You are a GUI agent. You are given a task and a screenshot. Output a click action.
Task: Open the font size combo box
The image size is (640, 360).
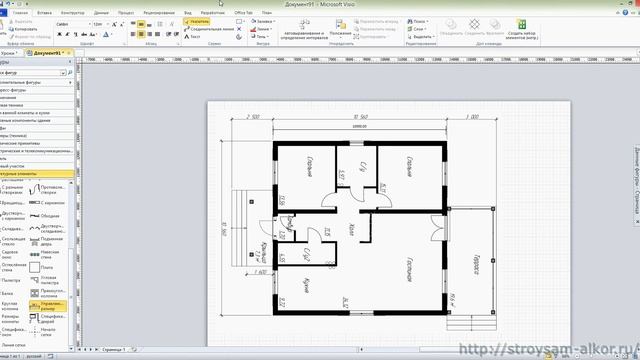click(x=101, y=24)
